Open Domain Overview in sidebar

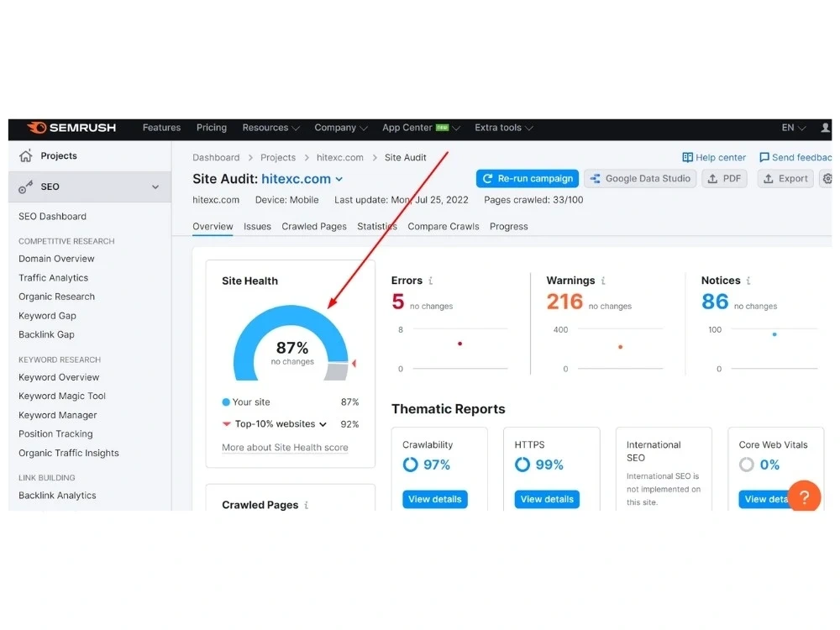pos(56,259)
